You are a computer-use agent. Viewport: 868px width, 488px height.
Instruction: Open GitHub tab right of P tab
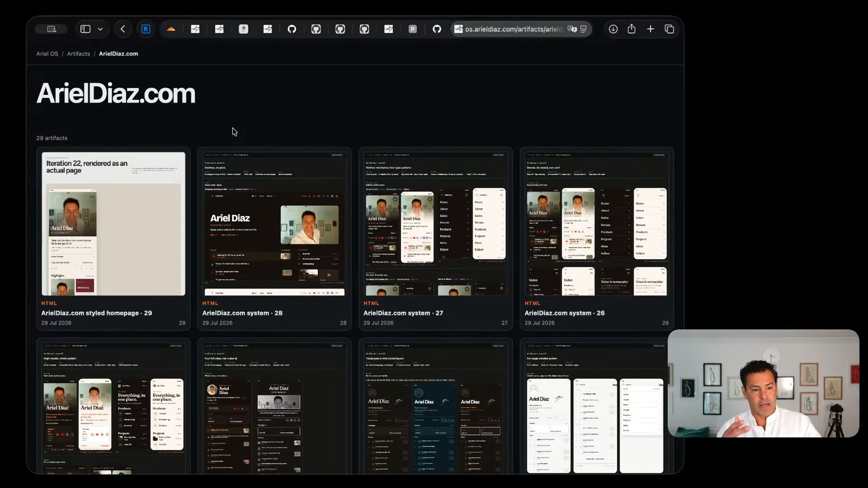coord(437,29)
